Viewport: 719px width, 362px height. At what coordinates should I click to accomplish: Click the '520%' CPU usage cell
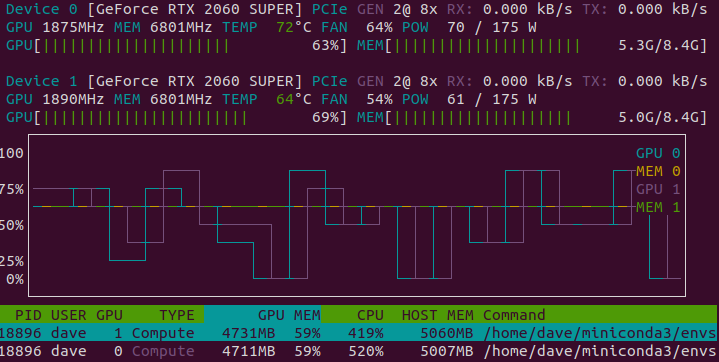coord(365,351)
